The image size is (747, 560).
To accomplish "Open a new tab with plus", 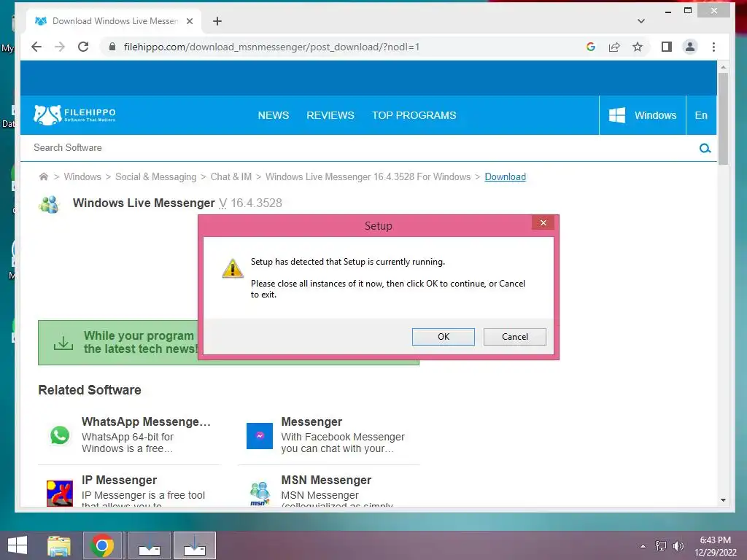I will [x=217, y=21].
